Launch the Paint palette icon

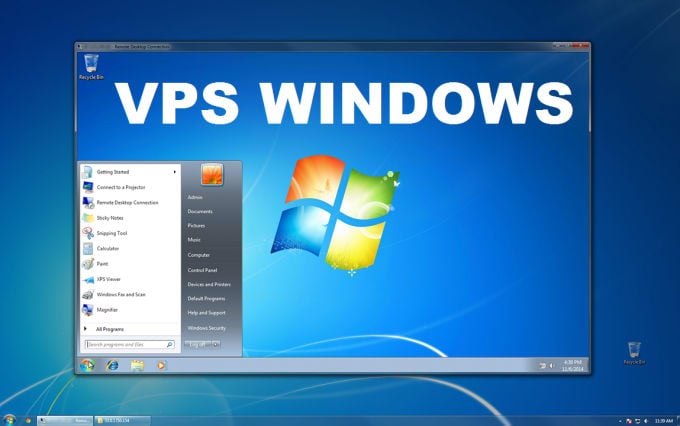click(88, 264)
